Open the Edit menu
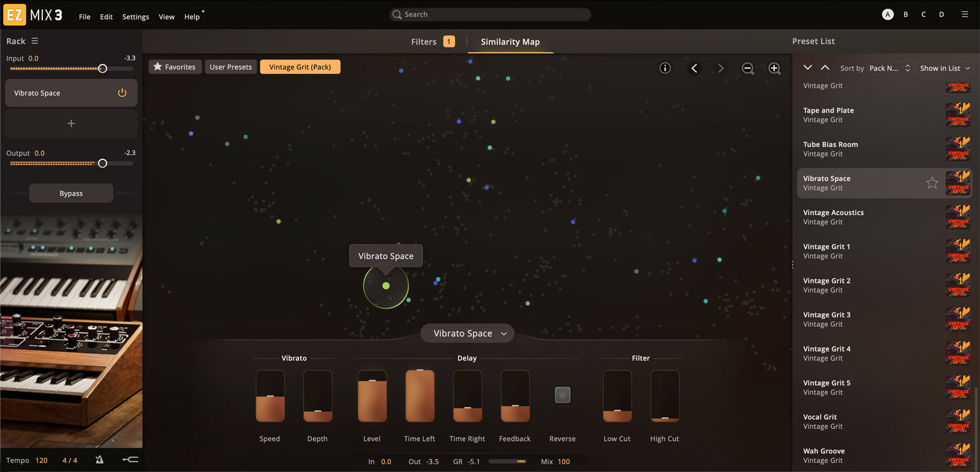Screen dimensions: 980x472 106,17
